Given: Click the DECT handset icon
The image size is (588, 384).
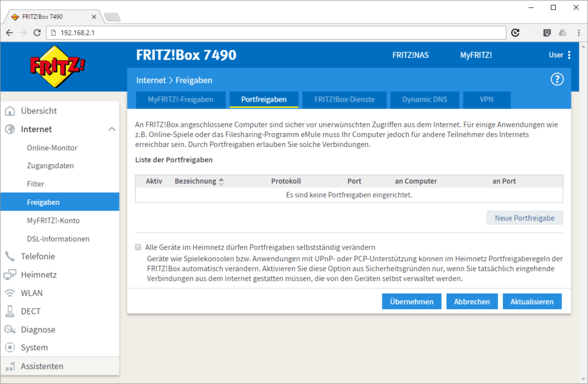Looking at the screenshot, I should click(x=10, y=311).
